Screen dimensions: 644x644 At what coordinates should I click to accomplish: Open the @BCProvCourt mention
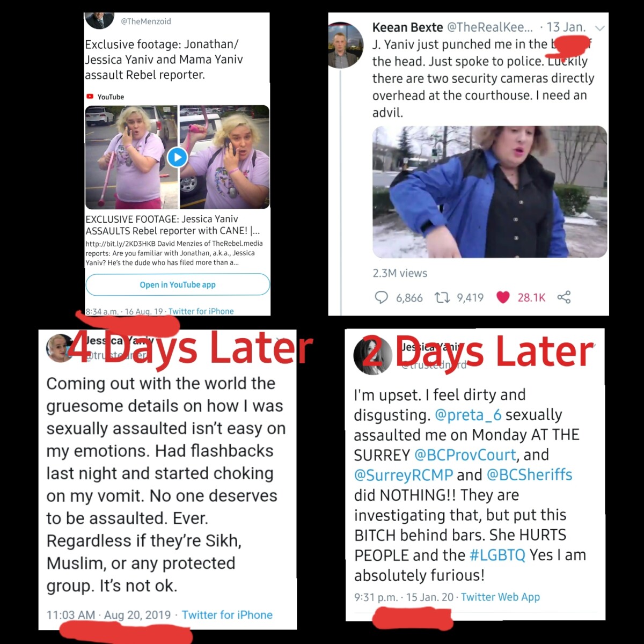(x=465, y=455)
